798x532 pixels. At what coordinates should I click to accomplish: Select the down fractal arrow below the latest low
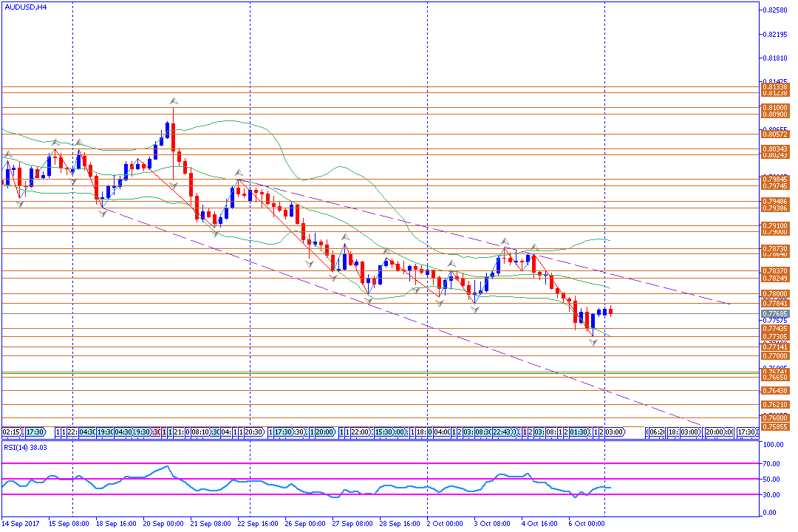pos(593,343)
